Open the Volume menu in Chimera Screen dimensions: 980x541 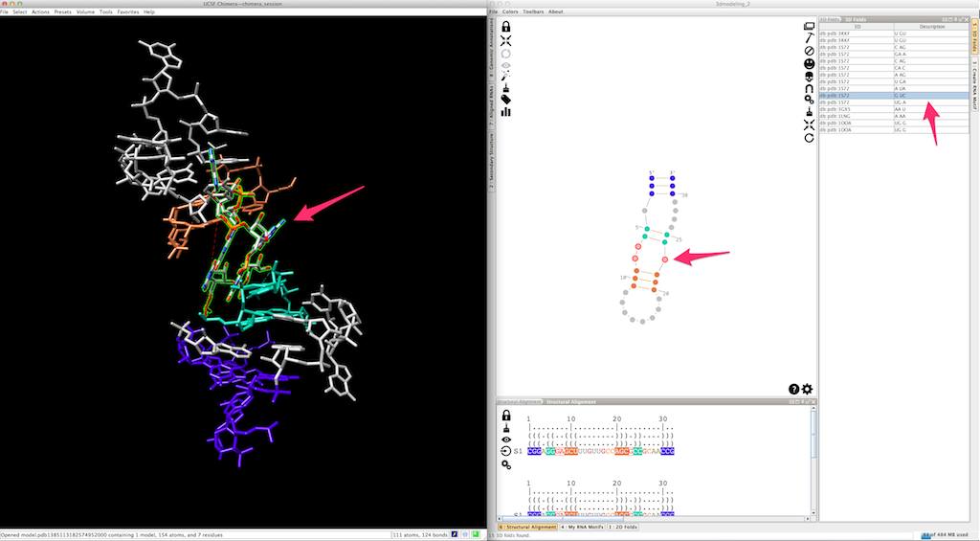(85, 11)
